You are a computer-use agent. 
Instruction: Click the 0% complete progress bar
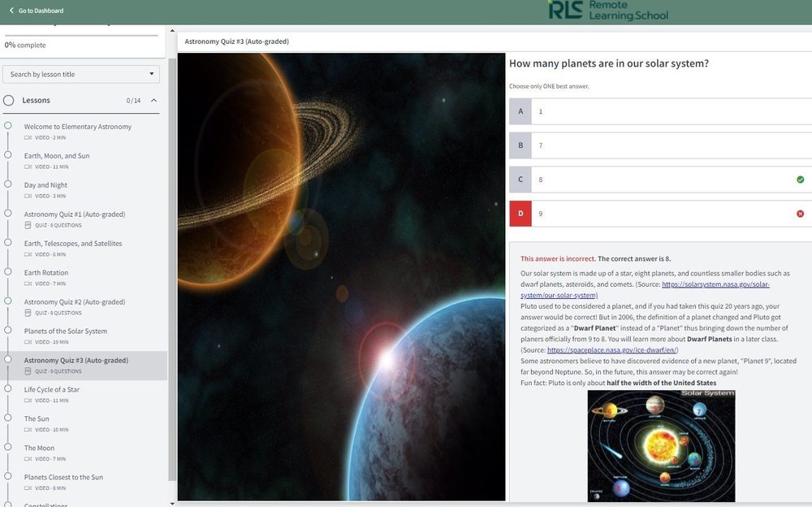pyautogui.click(x=81, y=36)
